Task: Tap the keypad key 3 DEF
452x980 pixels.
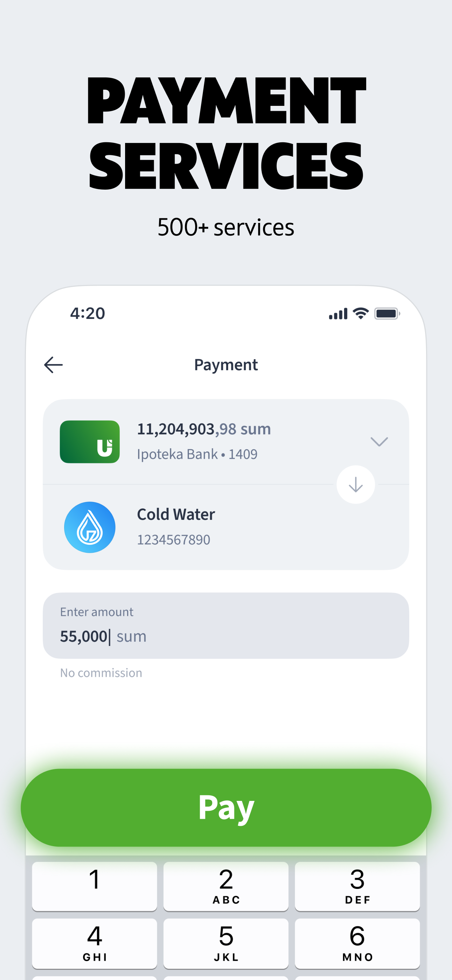Action: pos(357,886)
